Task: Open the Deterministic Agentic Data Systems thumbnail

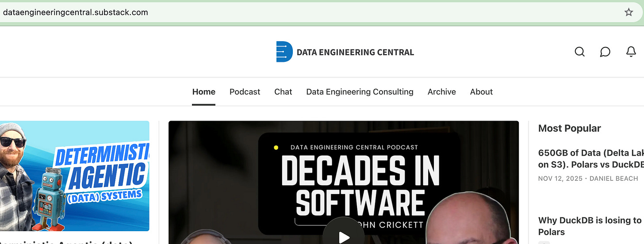Action: pos(75,176)
